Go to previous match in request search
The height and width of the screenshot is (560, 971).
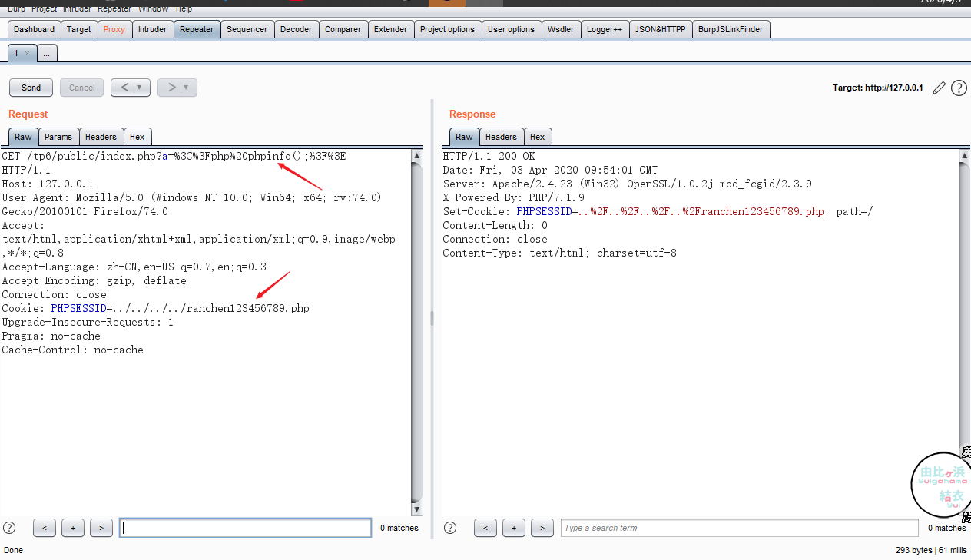[45, 528]
